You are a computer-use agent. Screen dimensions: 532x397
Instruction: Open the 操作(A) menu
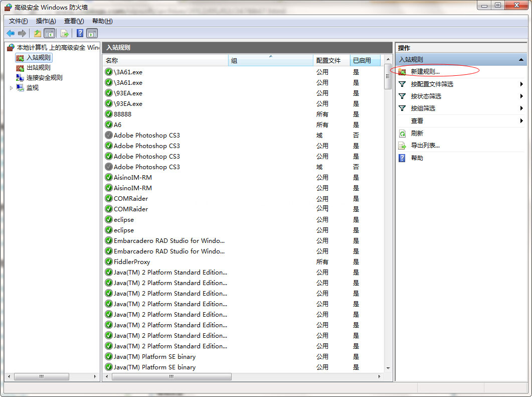click(x=46, y=21)
